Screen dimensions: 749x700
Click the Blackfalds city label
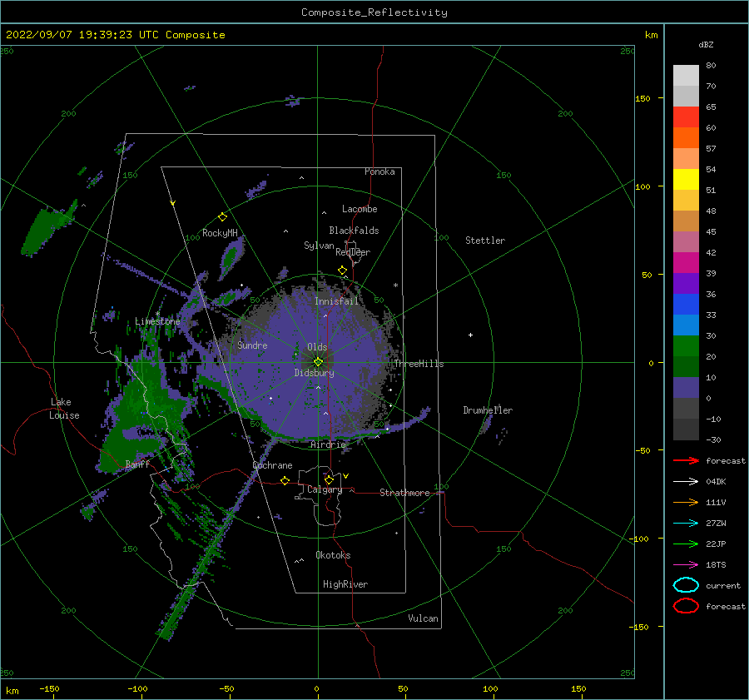click(x=354, y=231)
